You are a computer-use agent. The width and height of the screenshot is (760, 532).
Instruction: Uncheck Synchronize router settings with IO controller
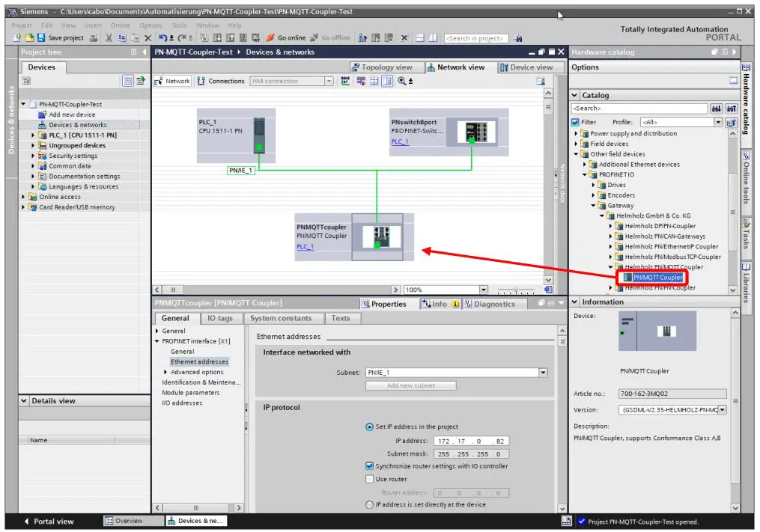click(x=369, y=466)
